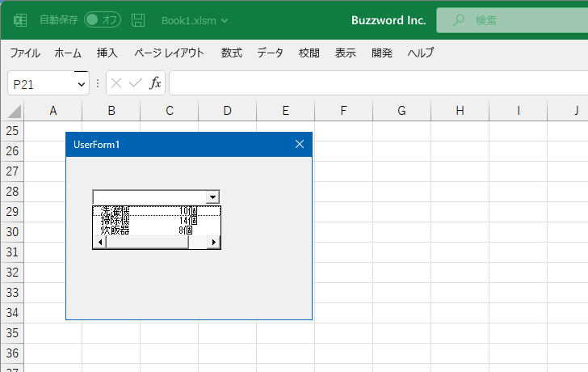Viewport: 588px width, 372px height.
Task: Toggle the combo box dropdown arrow
Action: click(212, 197)
